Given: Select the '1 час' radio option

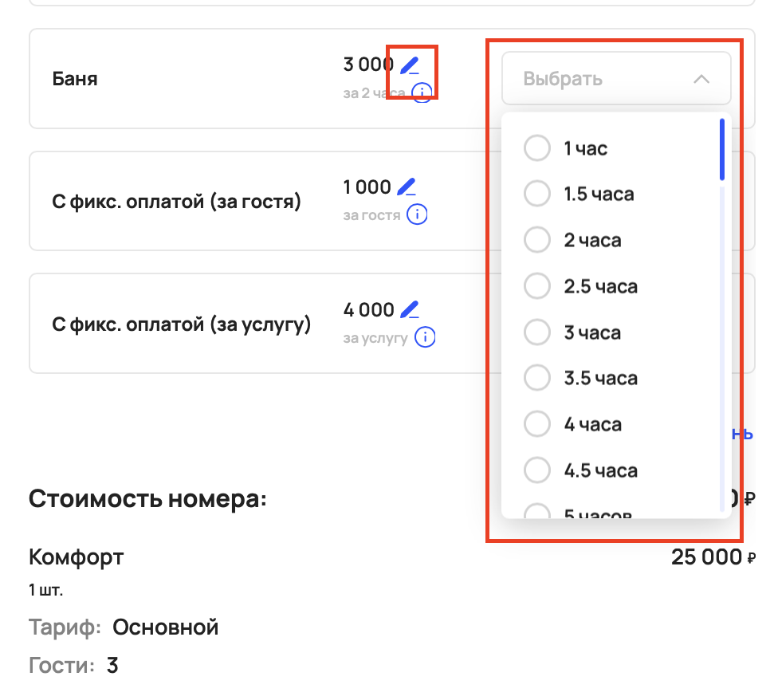Looking at the screenshot, I should [537, 148].
